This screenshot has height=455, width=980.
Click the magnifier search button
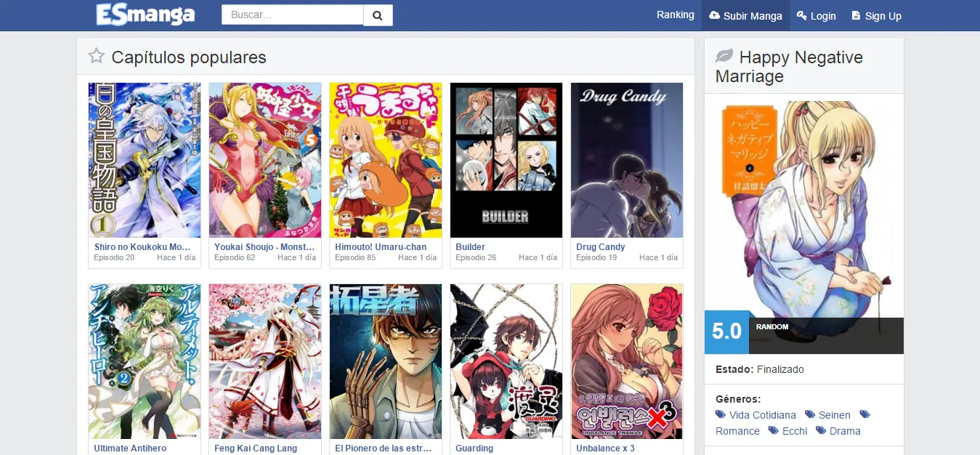378,15
